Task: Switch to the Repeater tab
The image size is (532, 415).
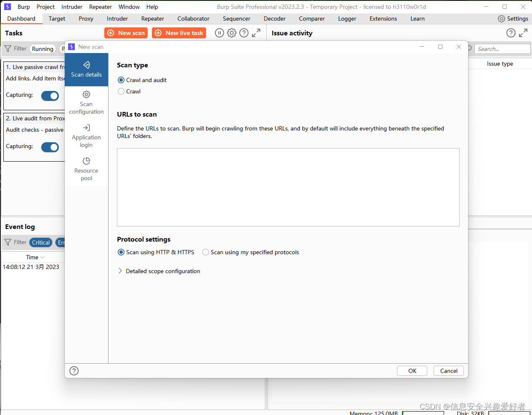Action: click(153, 19)
